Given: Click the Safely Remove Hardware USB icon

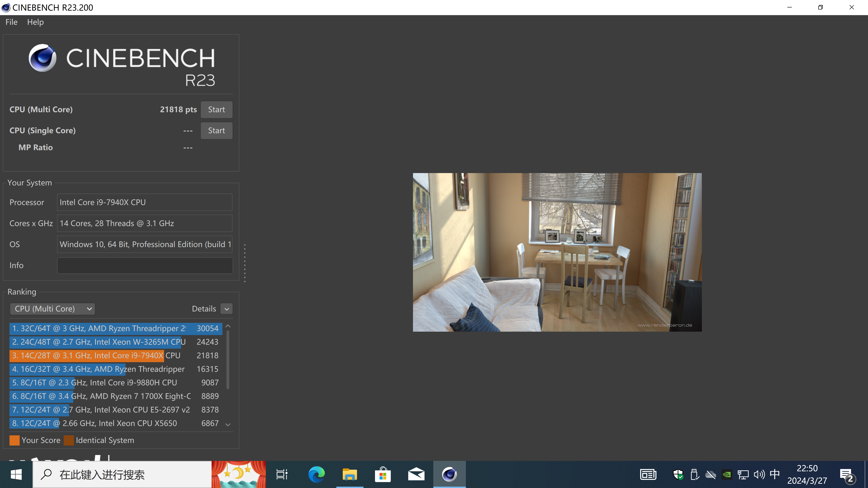Looking at the screenshot, I should coord(694,474).
